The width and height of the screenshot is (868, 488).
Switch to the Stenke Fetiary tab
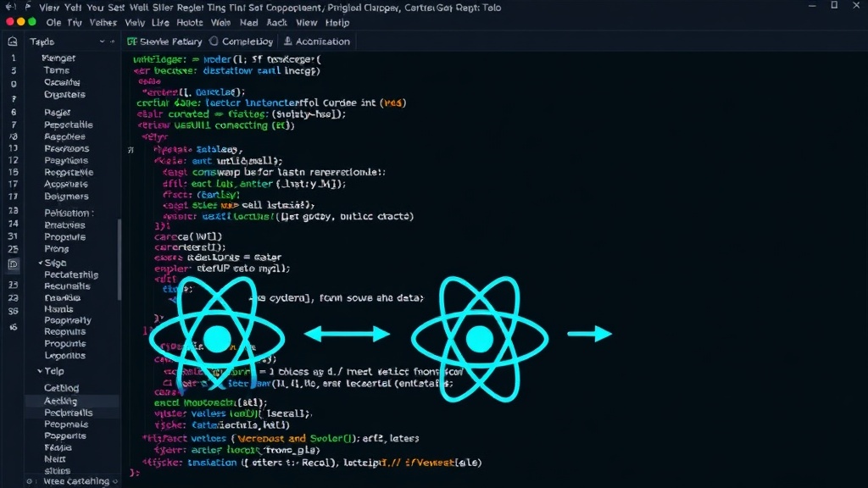point(165,42)
